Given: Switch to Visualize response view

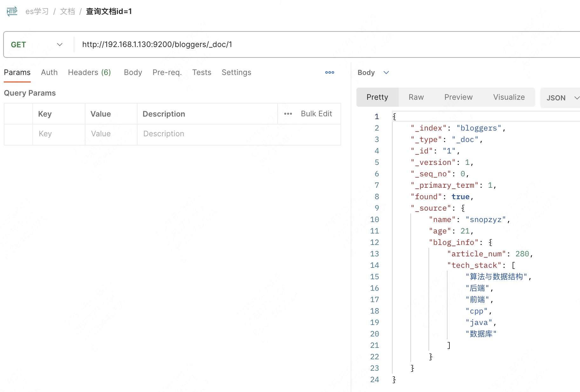Looking at the screenshot, I should 509,97.
